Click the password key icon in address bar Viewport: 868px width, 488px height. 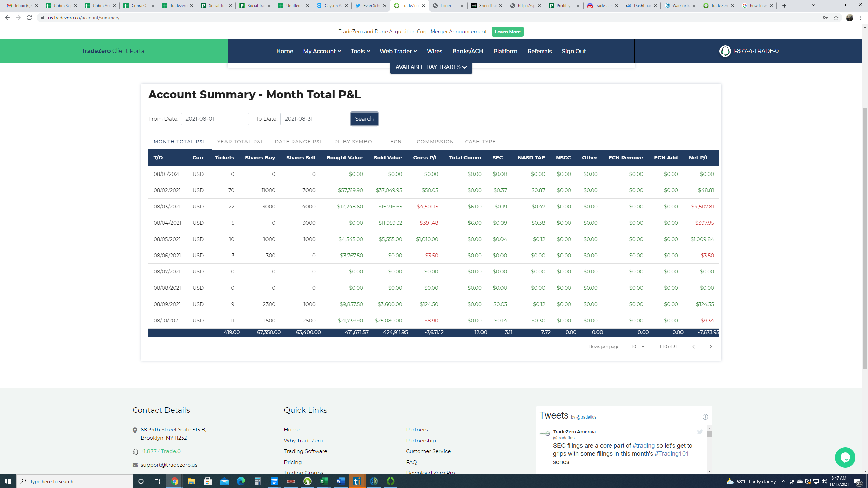[825, 18]
